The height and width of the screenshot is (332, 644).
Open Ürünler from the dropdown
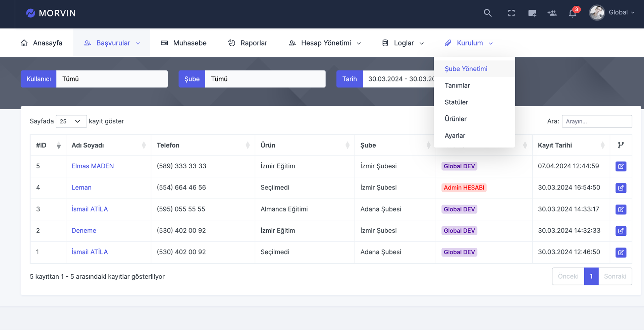[474, 119]
